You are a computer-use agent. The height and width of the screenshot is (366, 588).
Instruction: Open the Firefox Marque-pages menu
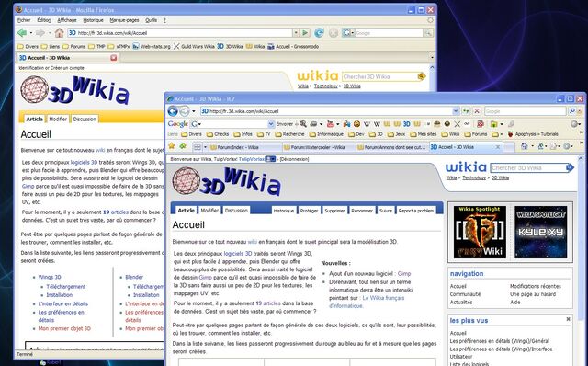click(x=124, y=20)
